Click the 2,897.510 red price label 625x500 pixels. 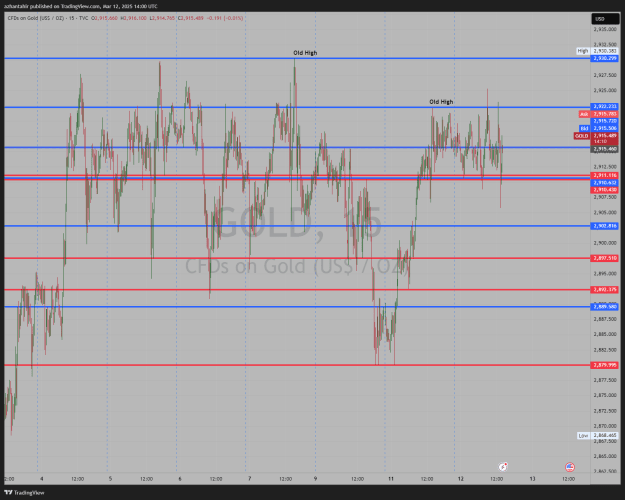[x=605, y=258]
